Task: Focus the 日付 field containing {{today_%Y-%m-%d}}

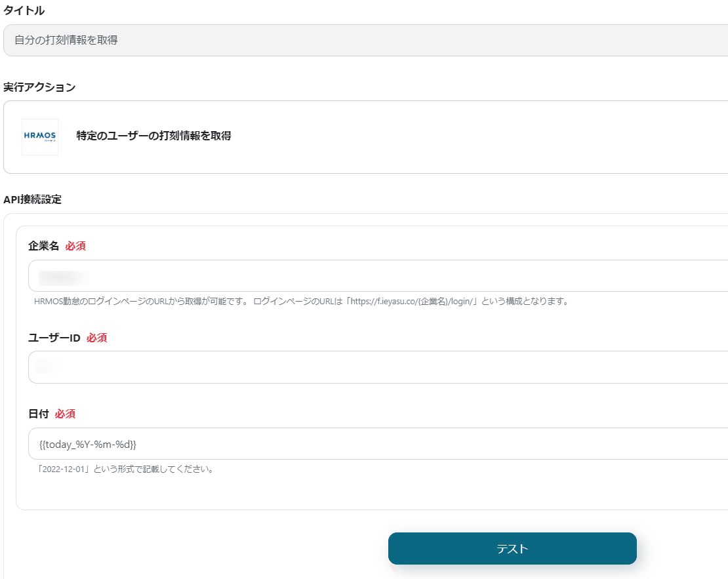Action: [x=378, y=444]
